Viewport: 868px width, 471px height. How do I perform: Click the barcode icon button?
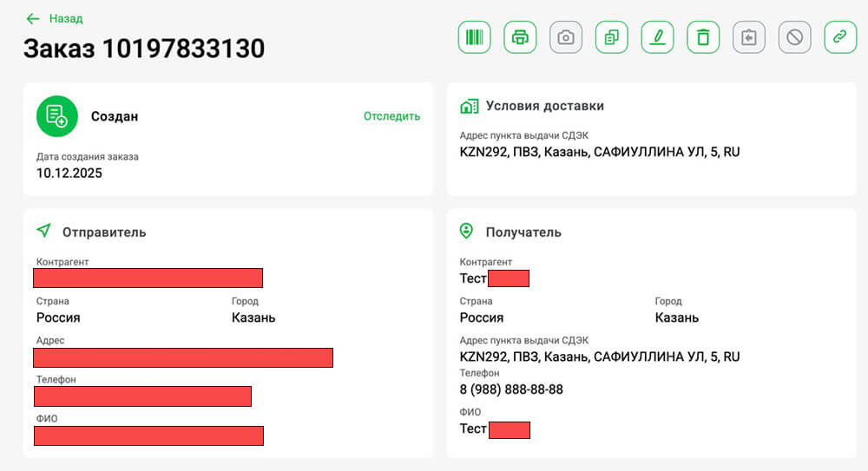[475, 37]
